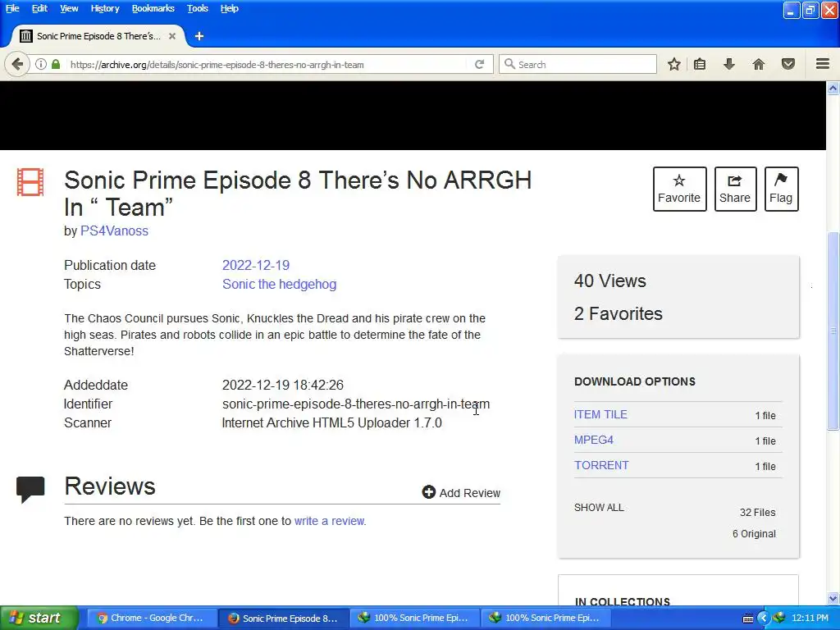Click the browser Back arrow button
The image size is (840, 630).
coord(17,64)
